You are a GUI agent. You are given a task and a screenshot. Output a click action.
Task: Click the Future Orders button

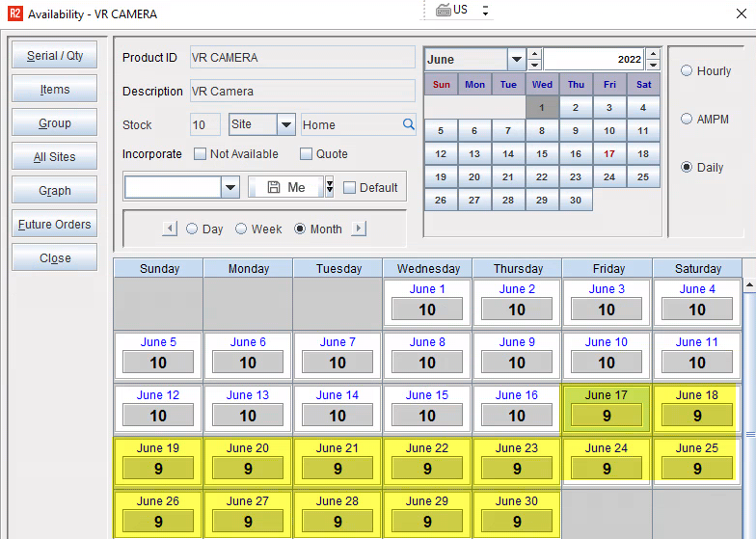pos(55,225)
